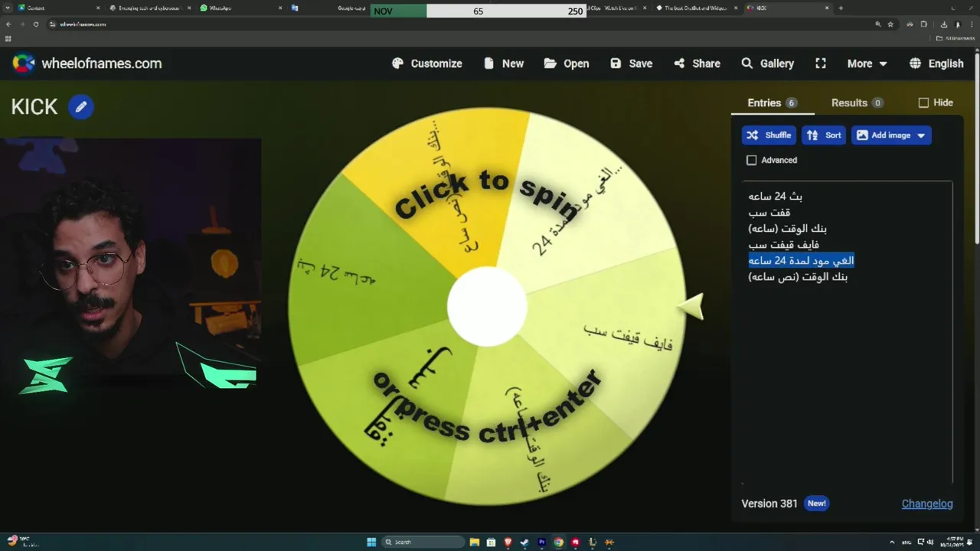Open the Windows Start menu
The height and width of the screenshot is (551, 980).
[x=371, y=542]
